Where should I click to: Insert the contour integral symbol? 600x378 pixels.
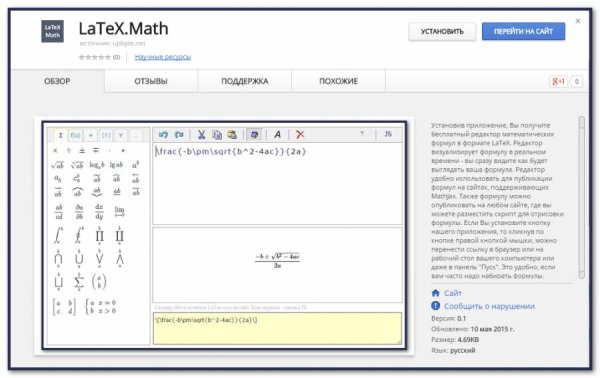pyautogui.click(x=78, y=235)
